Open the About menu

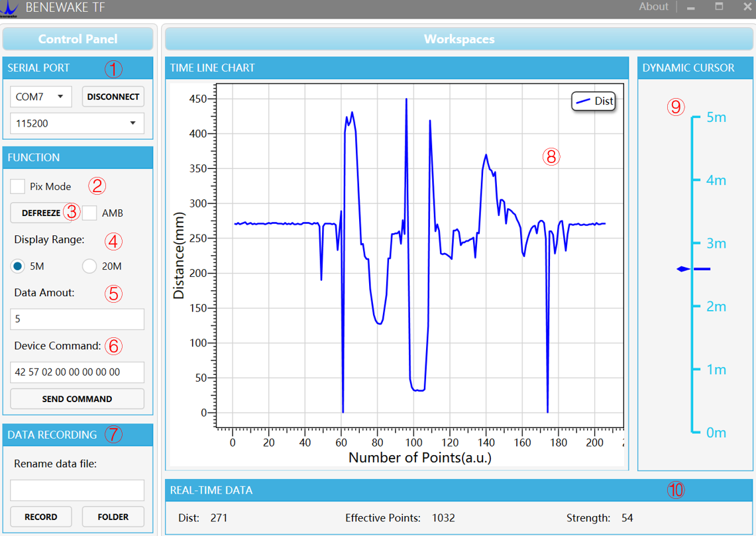653,7
